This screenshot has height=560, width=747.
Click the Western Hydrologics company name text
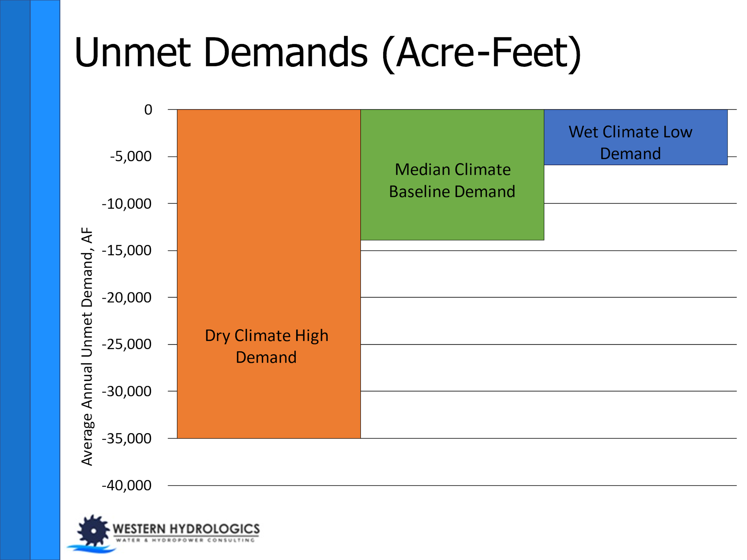click(x=186, y=529)
